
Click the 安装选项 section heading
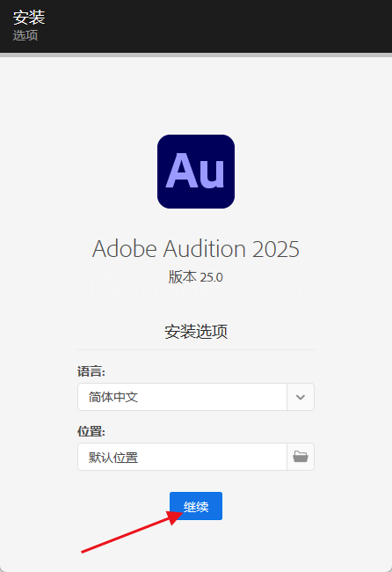[196, 332]
